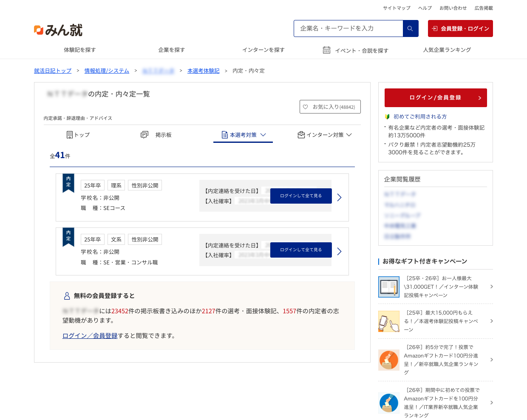This screenshot has height=420, width=527.
Task: Click ログインして全て見る on the 理系 card
Action: coord(301,196)
